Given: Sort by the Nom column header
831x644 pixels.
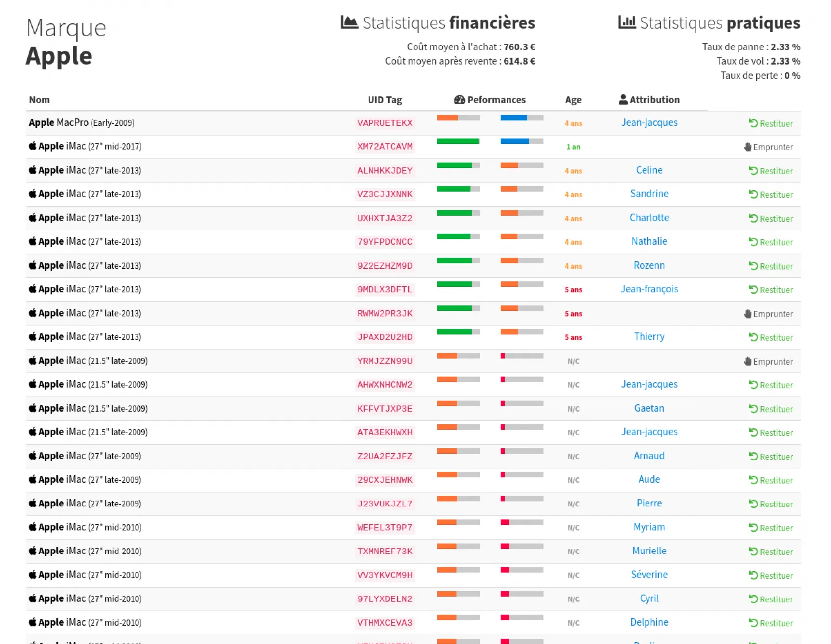Looking at the screenshot, I should [x=39, y=100].
